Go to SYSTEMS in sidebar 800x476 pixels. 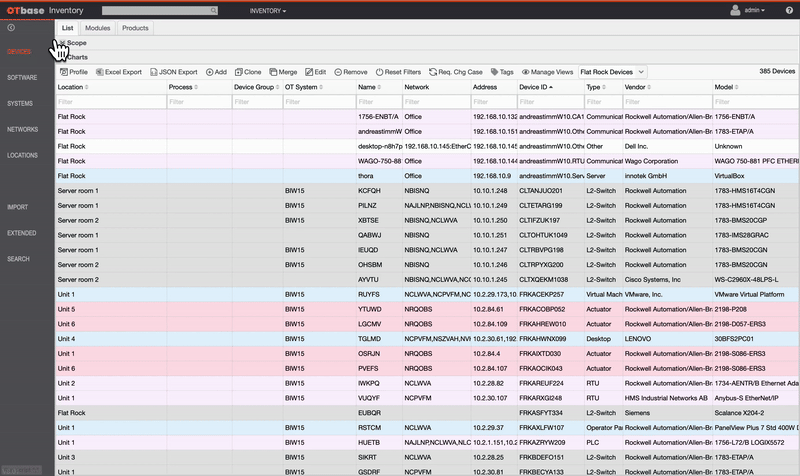20,104
